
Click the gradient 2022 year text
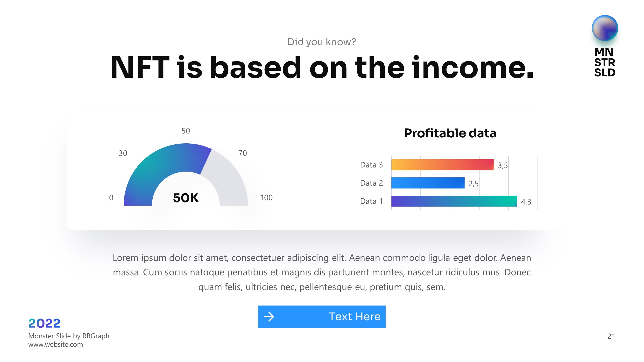(x=44, y=323)
